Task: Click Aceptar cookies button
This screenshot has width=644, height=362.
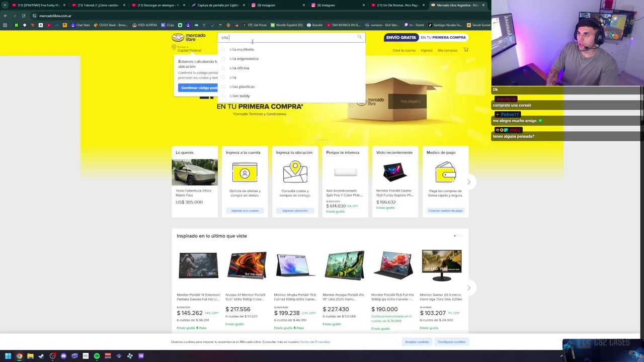Action: [x=417, y=342]
